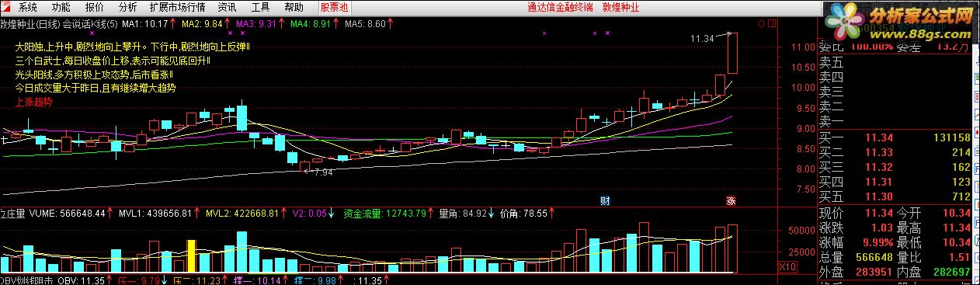
Task: Open the 工具 menu
Action: (261, 7)
